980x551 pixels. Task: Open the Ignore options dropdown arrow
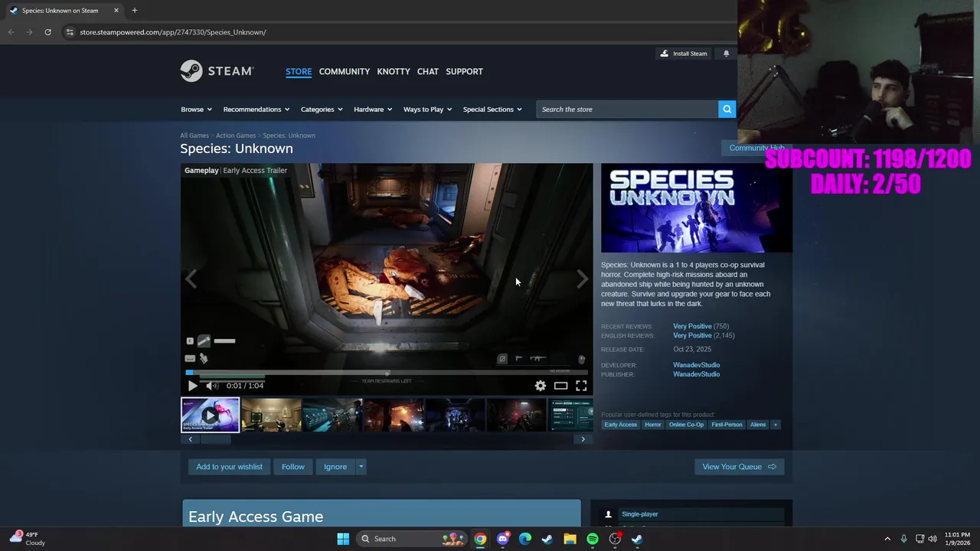click(x=361, y=467)
